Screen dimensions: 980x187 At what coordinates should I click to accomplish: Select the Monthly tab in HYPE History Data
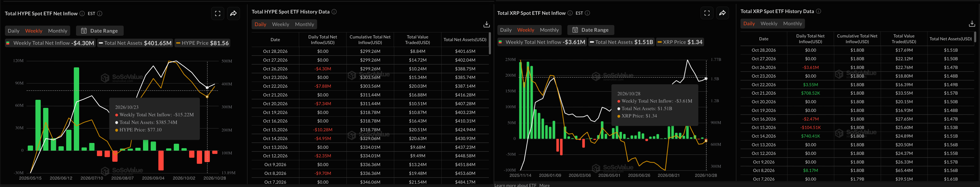tap(305, 24)
